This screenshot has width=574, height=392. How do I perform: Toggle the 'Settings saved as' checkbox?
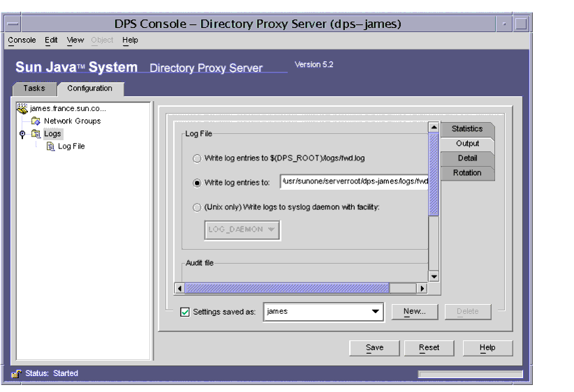[185, 312]
